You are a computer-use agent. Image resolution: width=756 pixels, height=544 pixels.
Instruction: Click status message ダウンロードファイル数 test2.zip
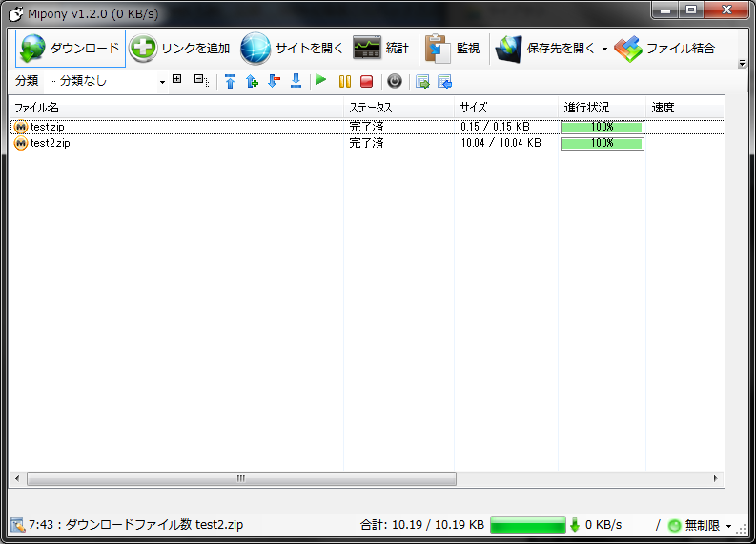pos(153,525)
